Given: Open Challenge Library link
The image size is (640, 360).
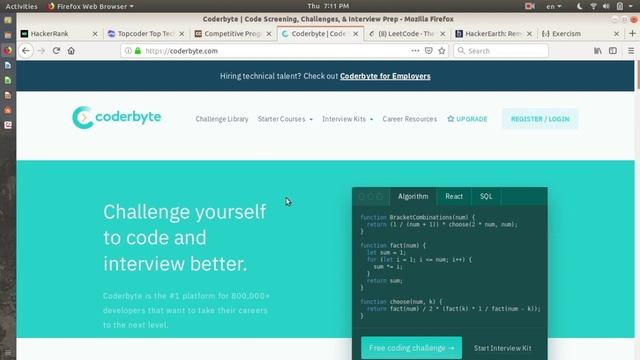Looking at the screenshot, I should [222, 119].
